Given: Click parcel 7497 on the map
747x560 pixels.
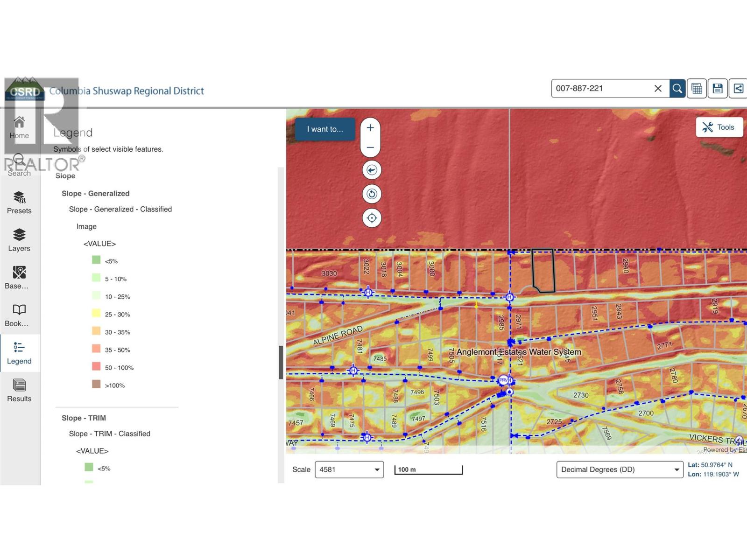Looking at the screenshot, I should coord(418,419).
